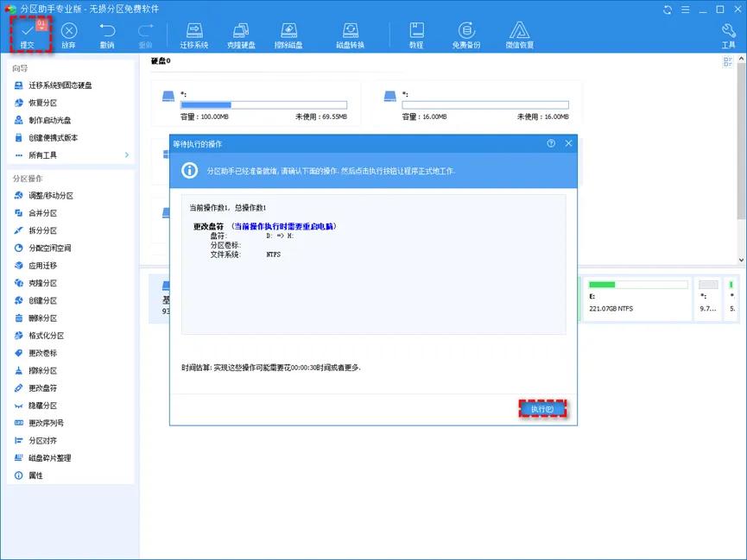Click the 执行 proceed button

click(542, 409)
